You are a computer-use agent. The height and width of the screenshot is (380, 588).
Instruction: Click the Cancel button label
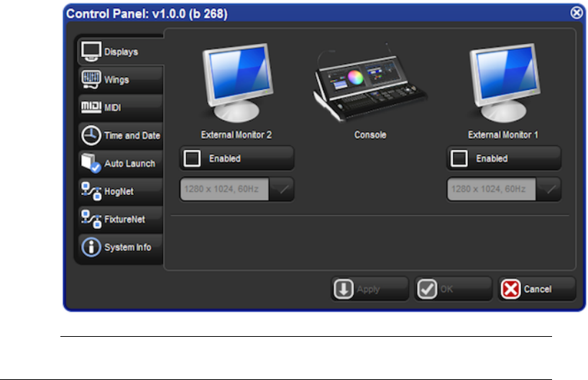[x=538, y=289]
